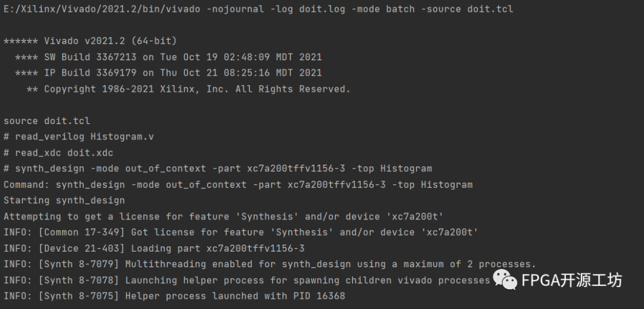Viewport: 644px width, 309px height.
Task: Click the [Synth 8-7079] Multithreading message
Action: coord(270,264)
